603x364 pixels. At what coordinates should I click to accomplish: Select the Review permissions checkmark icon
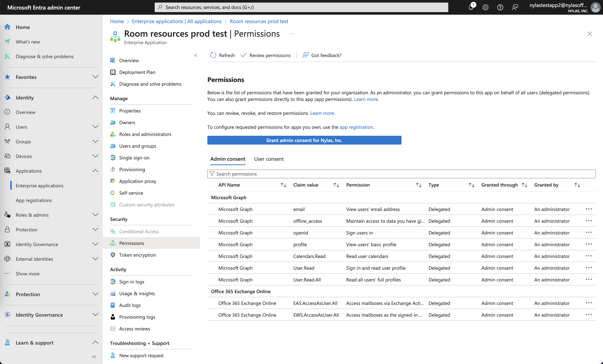coord(243,55)
